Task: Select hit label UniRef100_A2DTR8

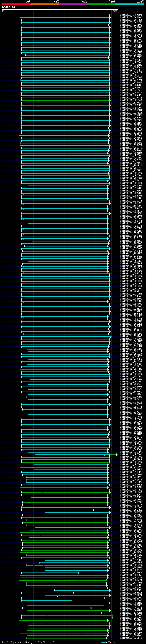Action: point(131,628)
